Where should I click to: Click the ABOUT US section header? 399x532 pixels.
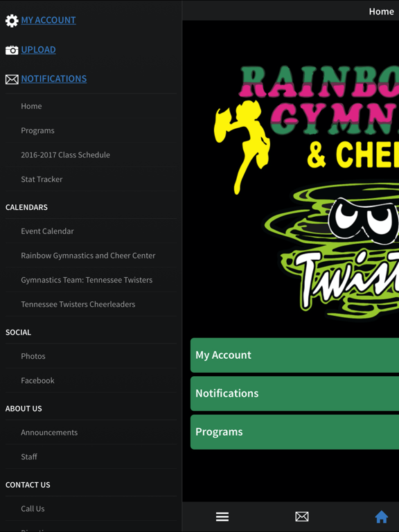24,409
